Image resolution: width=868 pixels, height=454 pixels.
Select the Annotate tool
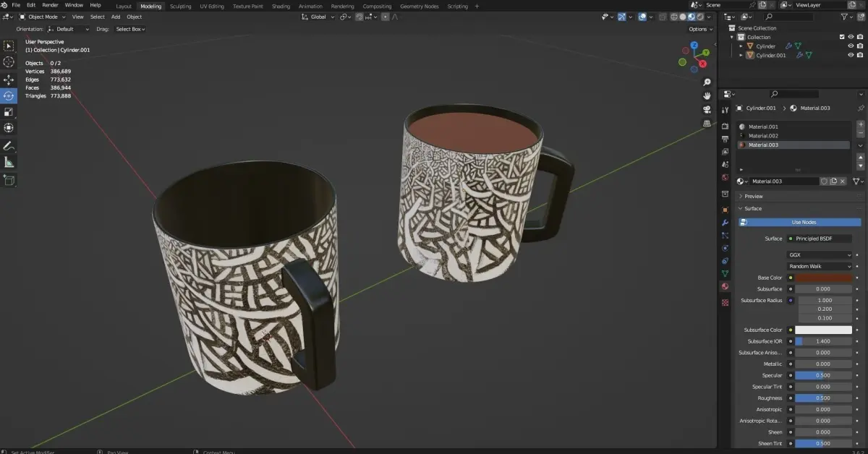9,146
